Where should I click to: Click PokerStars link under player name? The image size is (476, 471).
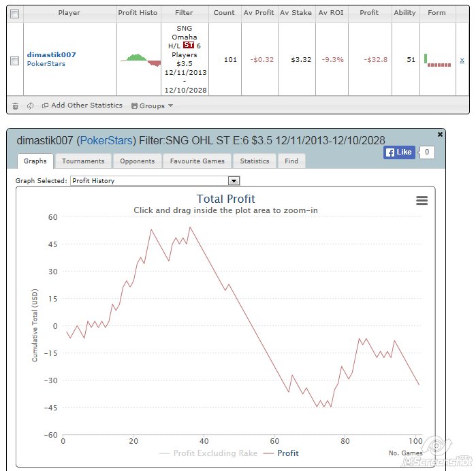46,64
